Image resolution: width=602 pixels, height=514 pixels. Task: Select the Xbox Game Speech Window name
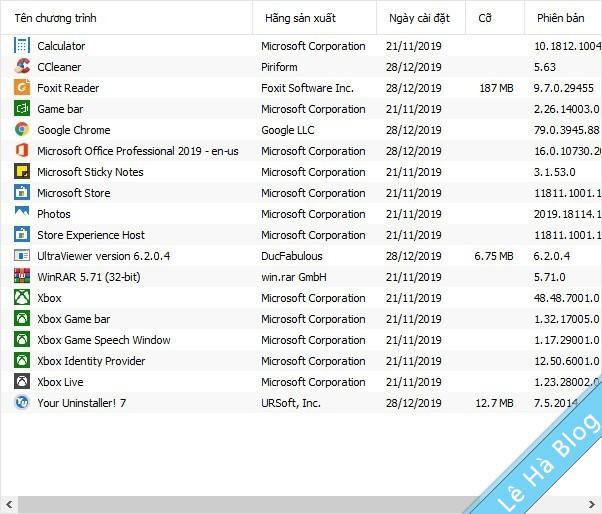[x=104, y=340]
